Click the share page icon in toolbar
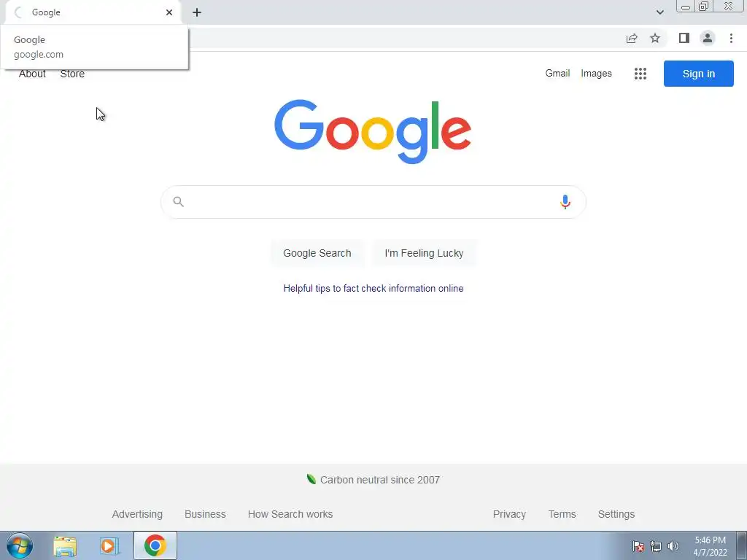Image resolution: width=747 pixels, height=560 pixels. pos(632,38)
